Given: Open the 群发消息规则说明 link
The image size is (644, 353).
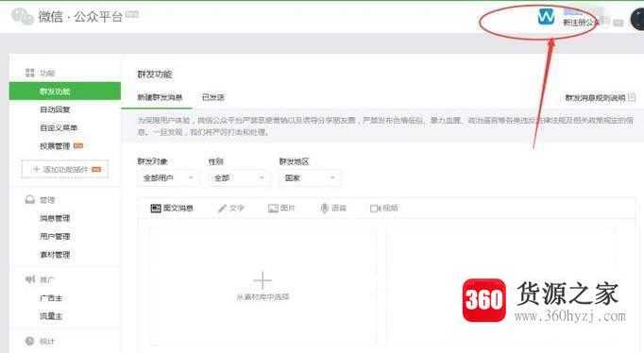Looking at the screenshot, I should pos(595,98).
